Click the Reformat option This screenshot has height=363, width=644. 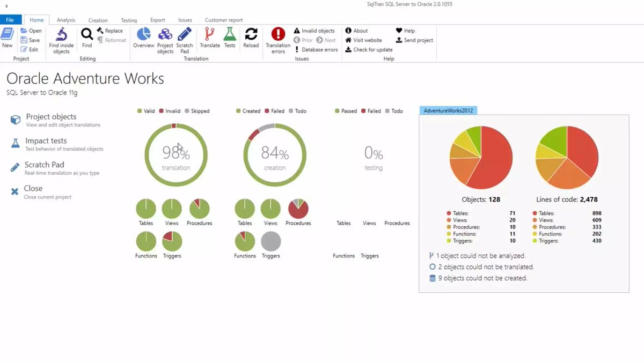111,40
